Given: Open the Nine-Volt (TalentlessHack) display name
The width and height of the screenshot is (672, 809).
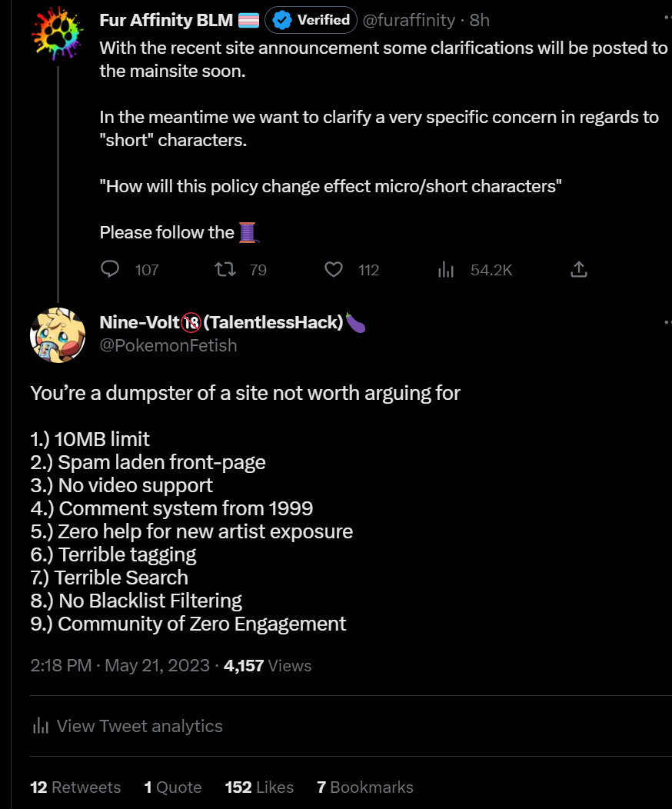Looking at the screenshot, I should [x=221, y=322].
